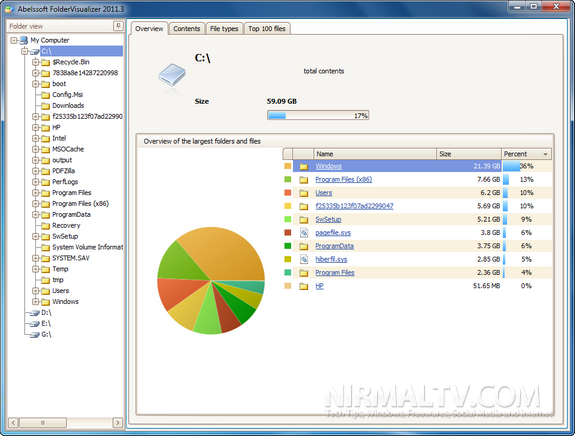Select the PDFZilla folder in the tree
575x436 pixels.
63,171
